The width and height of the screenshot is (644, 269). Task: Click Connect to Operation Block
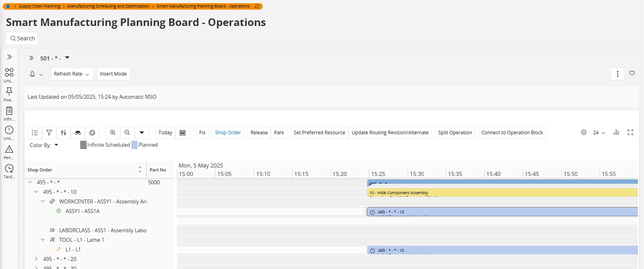click(512, 133)
